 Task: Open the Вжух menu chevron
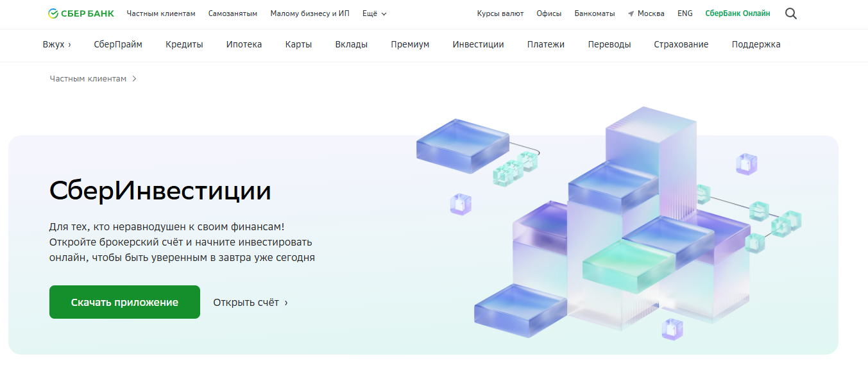point(69,45)
